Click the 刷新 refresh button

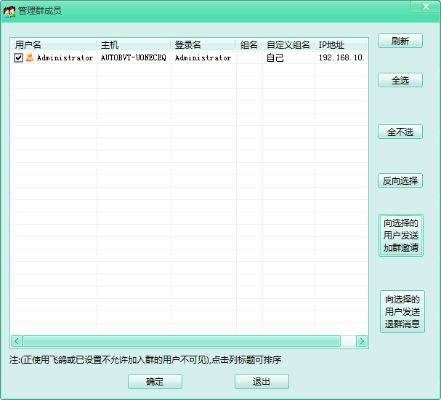point(400,41)
